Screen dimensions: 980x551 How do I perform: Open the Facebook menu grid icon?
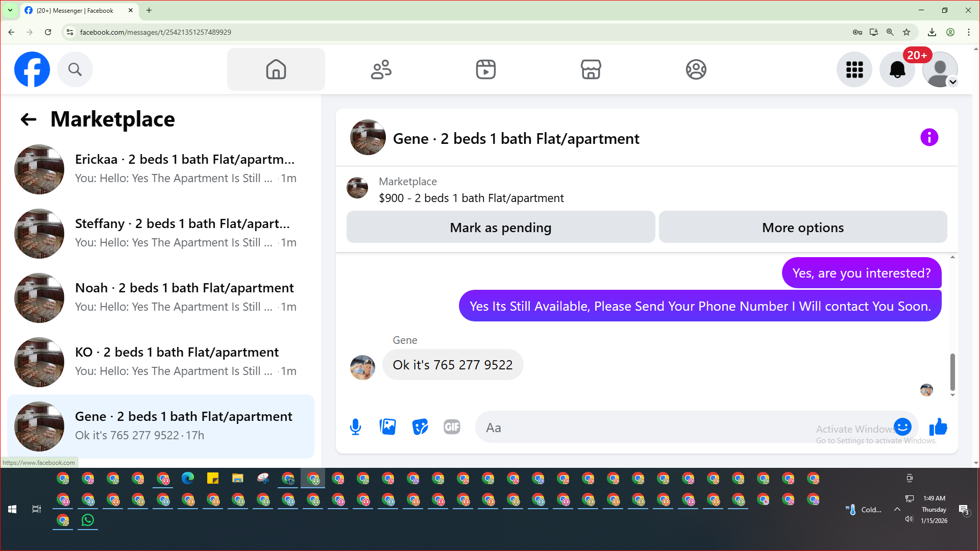pos(854,69)
